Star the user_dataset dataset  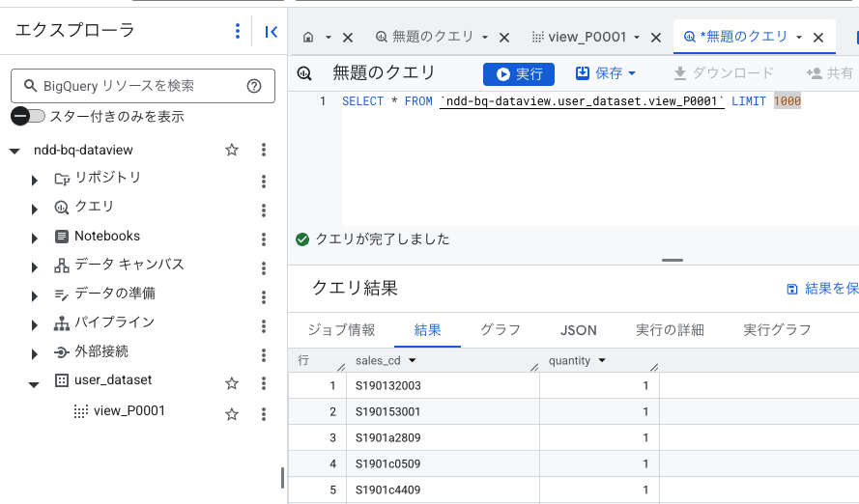[x=232, y=383]
